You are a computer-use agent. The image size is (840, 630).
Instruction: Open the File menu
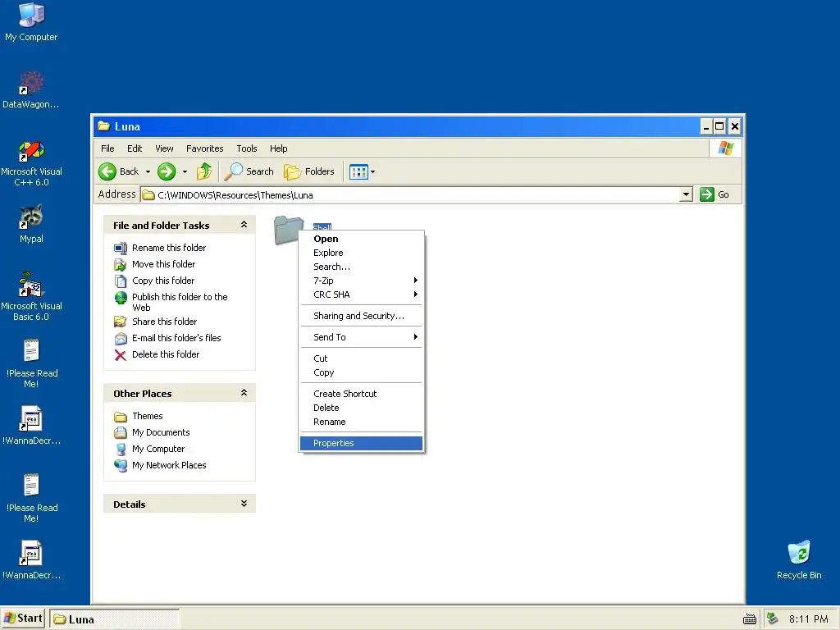107,148
